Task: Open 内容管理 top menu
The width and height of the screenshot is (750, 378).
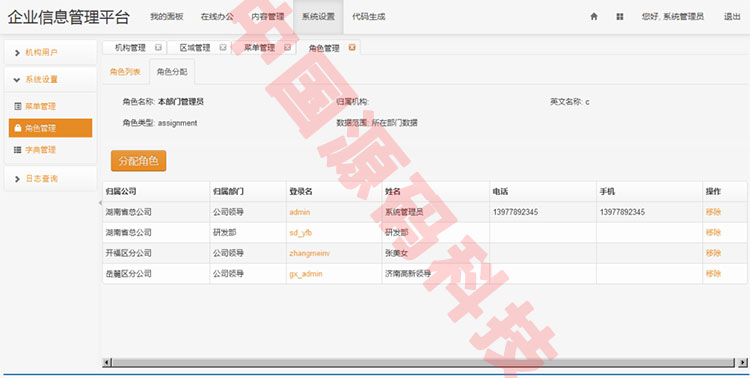Action: tap(268, 16)
